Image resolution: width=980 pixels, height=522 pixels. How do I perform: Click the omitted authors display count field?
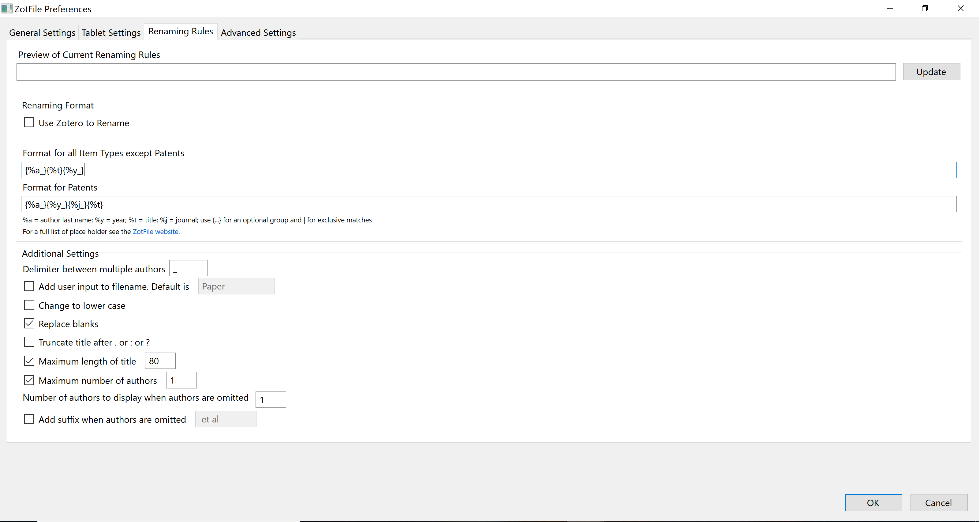tap(271, 400)
